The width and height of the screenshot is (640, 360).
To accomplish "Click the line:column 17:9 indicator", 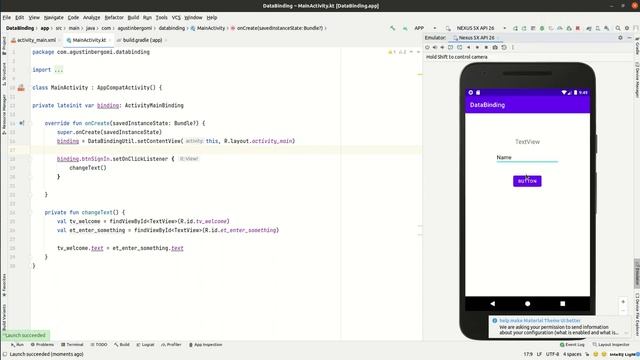I will coord(528,354).
